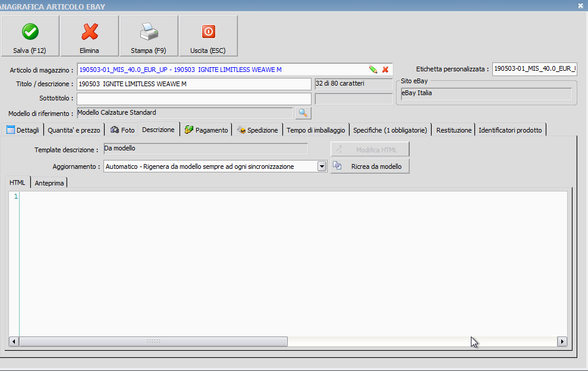Image resolution: width=588 pixels, height=371 pixels.
Task: Click the 32 di 80 caratteri counter
Action: pos(354,84)
